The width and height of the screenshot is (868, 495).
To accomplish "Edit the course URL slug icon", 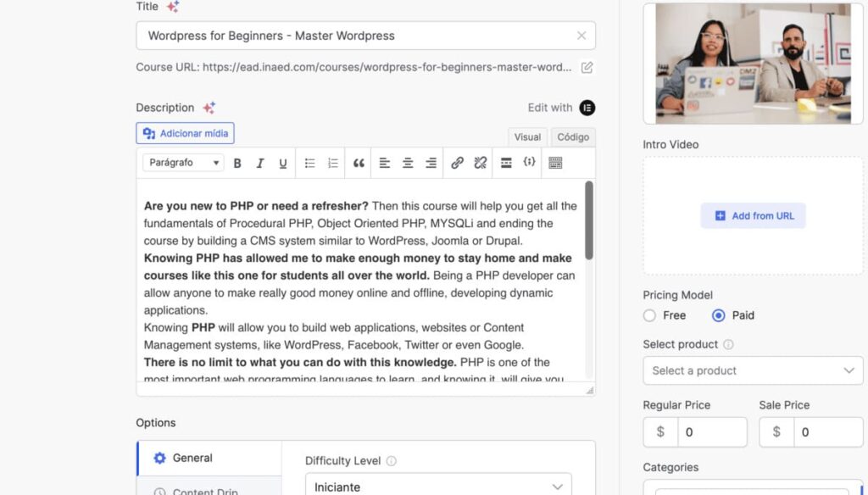I will tap(587, 67).
